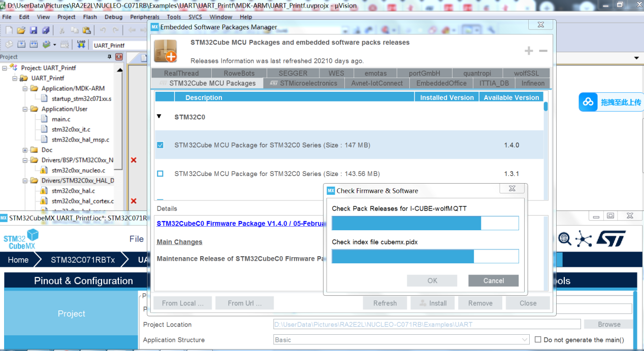Uncheck STM32C0 package version 1.4.0 checkbox
This screenshot has height=351, width=644.
coord(160,145)
